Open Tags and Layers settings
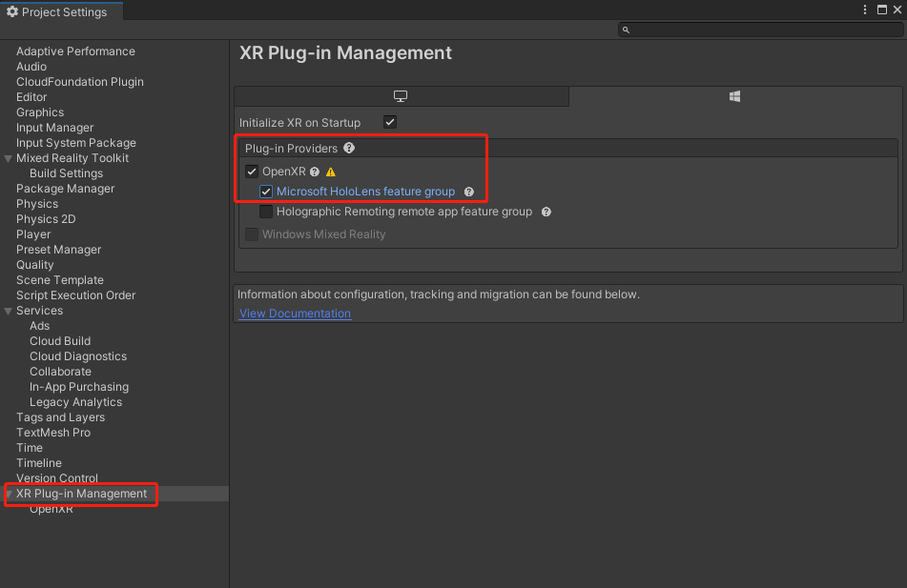Viewport: 907px width, 588px height. pos(61,417)
